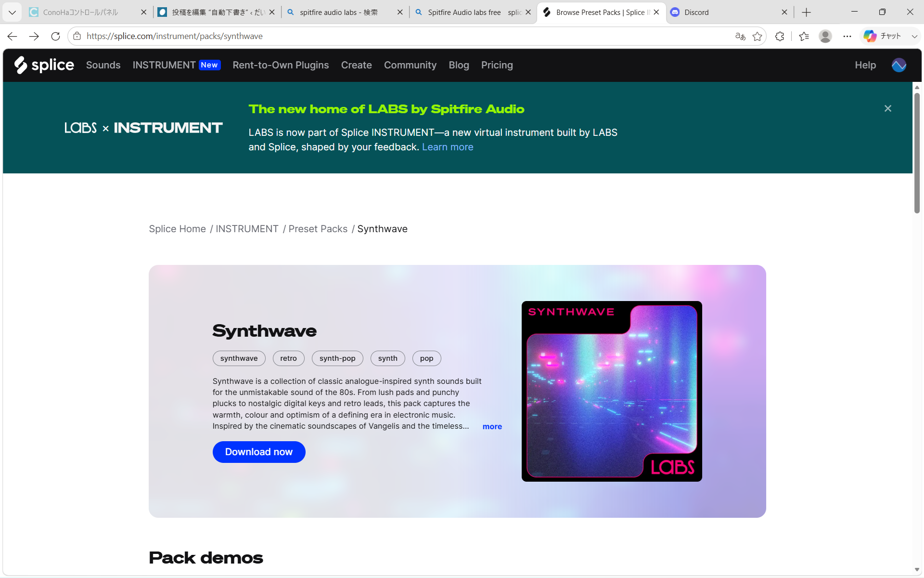
Task: Close the Spitfire Audio labs free tab
Action: pos(528,12)
